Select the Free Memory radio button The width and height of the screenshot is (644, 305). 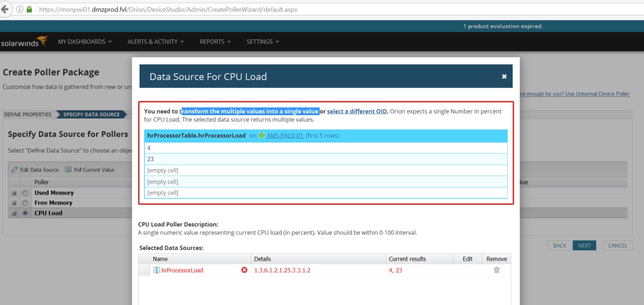click(x=25, y=203)
